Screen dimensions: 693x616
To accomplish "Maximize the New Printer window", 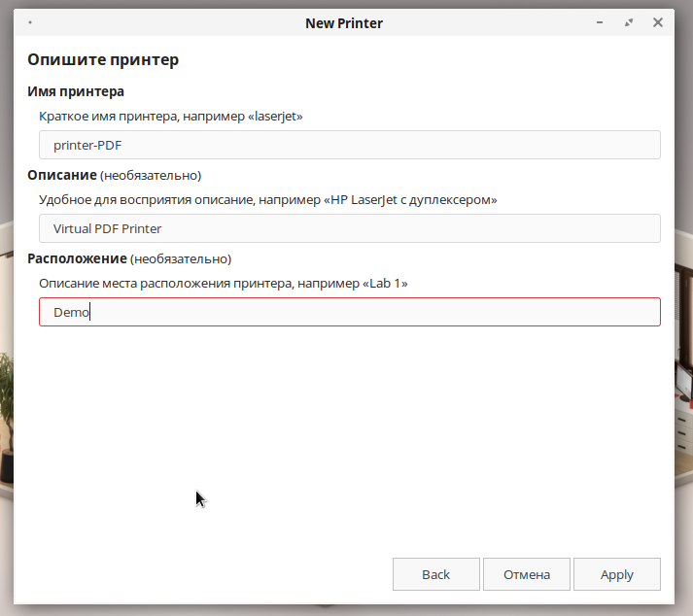I will (629, 22).
